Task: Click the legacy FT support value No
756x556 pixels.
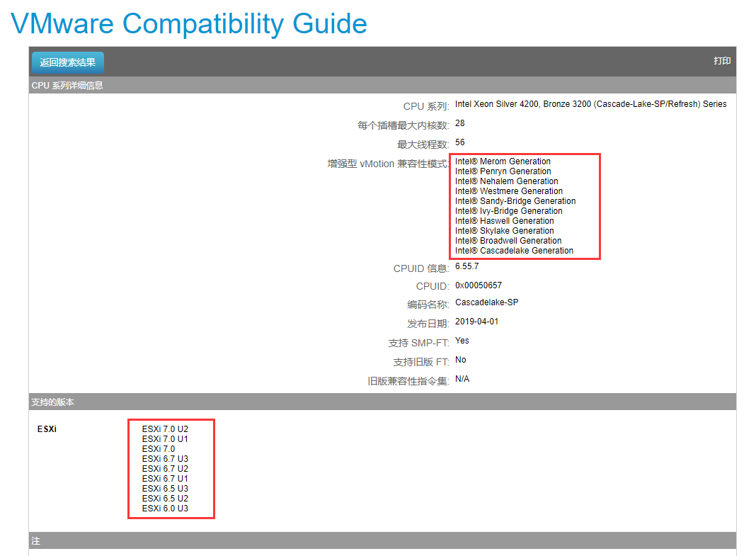Action: click(460, 360)
